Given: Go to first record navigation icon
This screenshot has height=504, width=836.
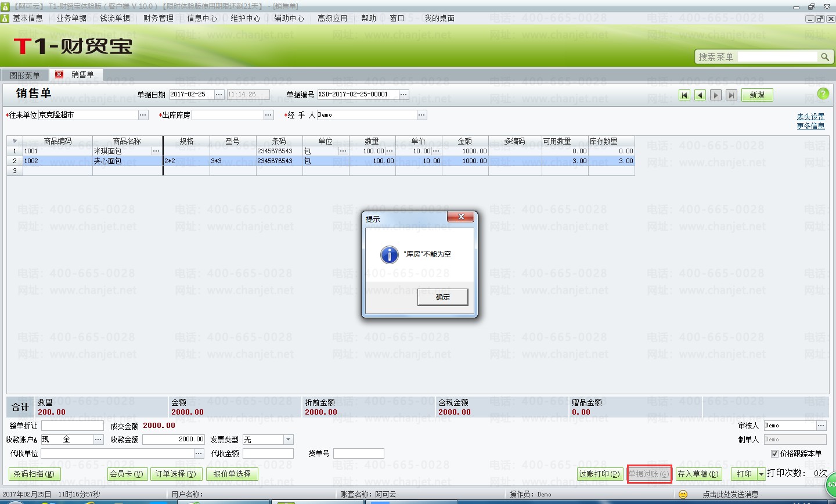Looking at the screenshot, I should click(685, 95).
